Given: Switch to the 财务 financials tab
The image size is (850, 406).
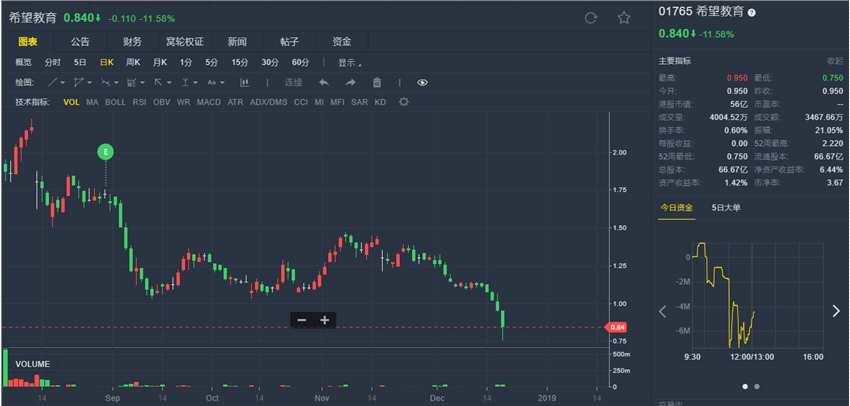Looking at the screenshot, I should point(132,42).
